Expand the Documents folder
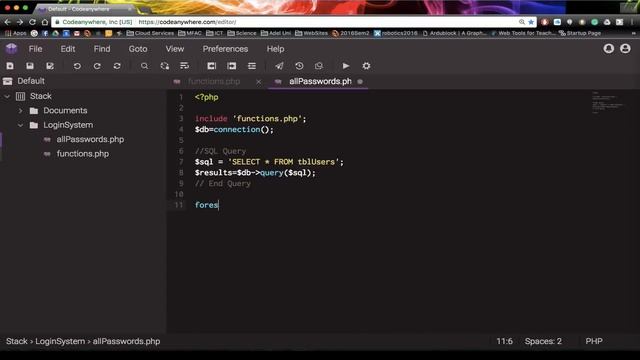The width and height of the screenshot is (640, 360). coord(20,111)
